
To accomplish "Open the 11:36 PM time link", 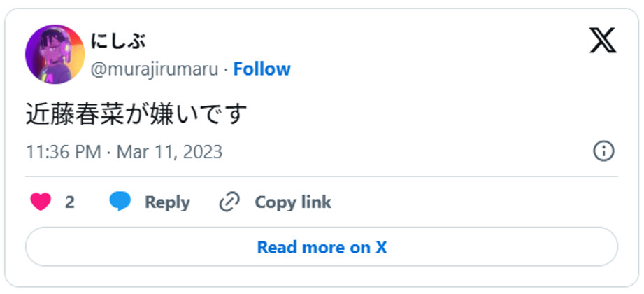I will pyautogui.click(x=64, y=151).
